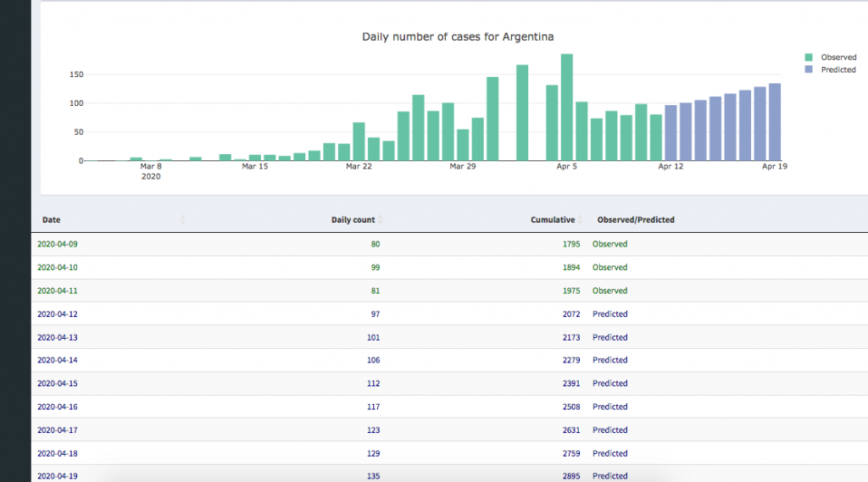Click the last blue predicted bar at Apr 19
The height and width of the screenshot is (482, 868).
[x=775, y=122]
